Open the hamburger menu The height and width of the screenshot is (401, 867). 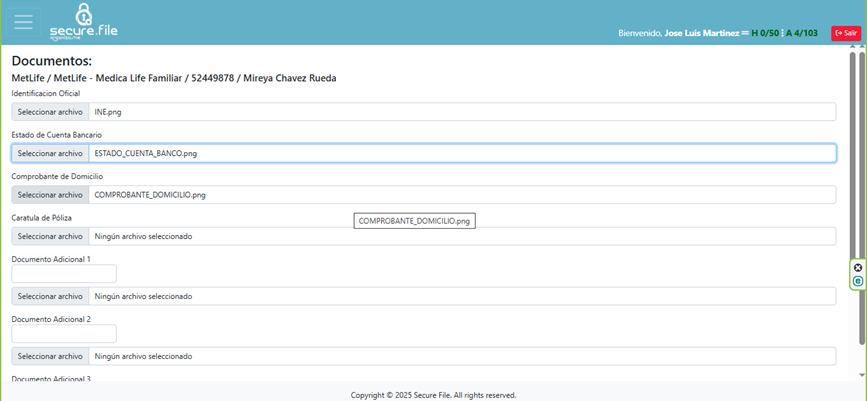pyautogui.click(x=23, y=22)
